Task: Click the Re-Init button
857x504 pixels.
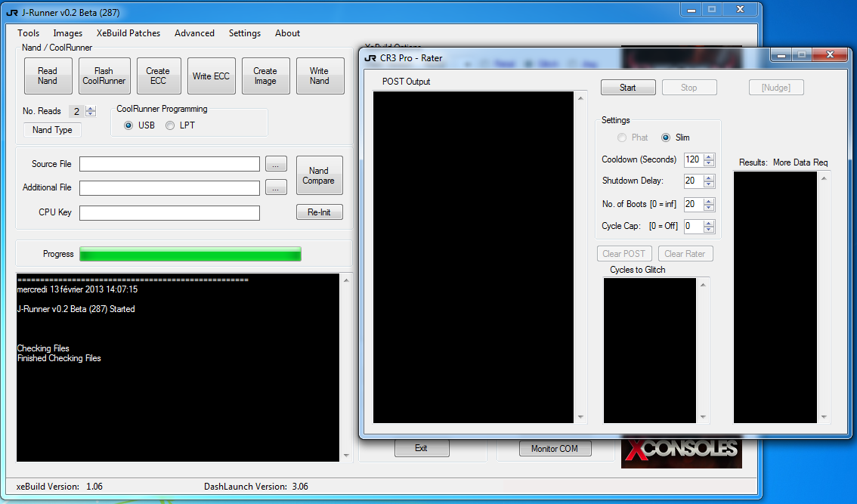Action: tap(319, 212)
